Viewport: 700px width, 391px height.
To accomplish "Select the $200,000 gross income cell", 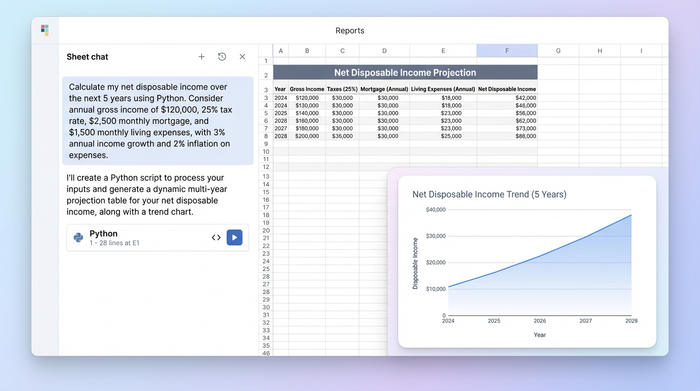I will click(x=307, y=136).
